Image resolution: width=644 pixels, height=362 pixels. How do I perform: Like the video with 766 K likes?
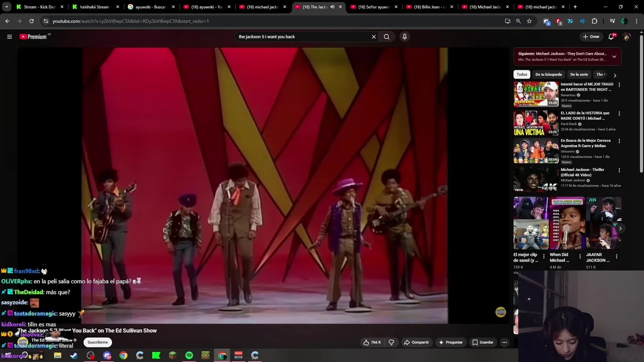[372, 342]
